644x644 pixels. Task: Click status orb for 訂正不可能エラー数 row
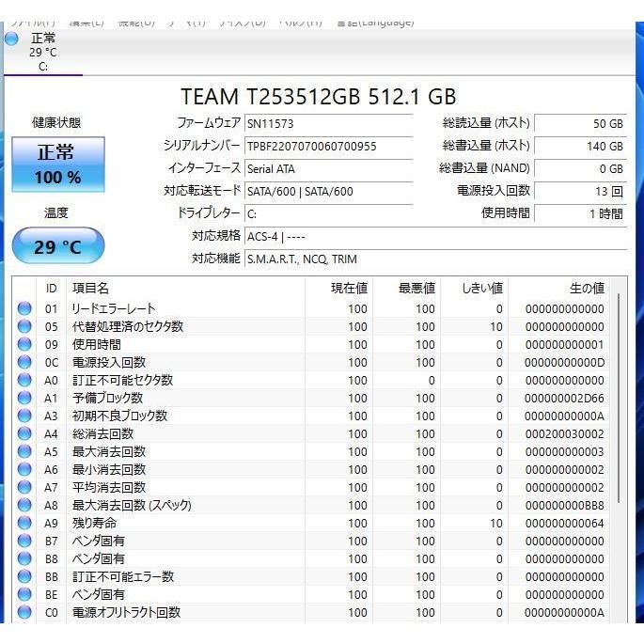(24, 576)
